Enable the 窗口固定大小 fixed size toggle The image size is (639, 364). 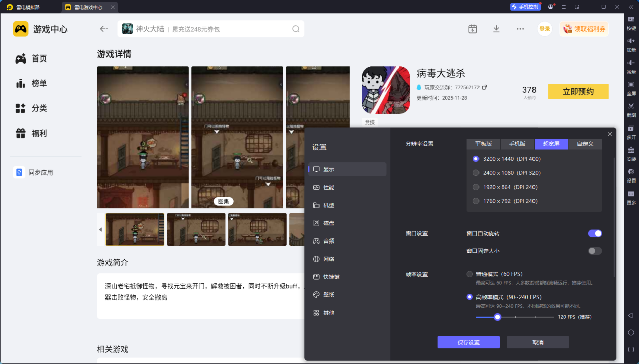595,251
